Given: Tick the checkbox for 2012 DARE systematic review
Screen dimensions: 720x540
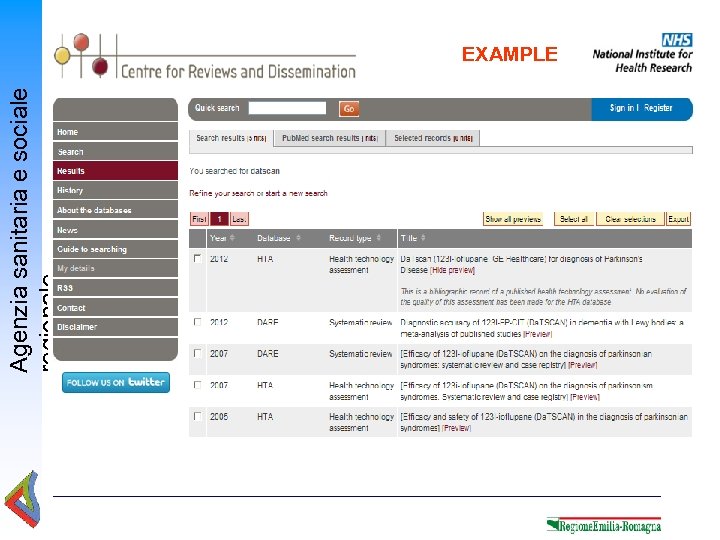Looking at the screenshot, I should click(x=197, y=322).
